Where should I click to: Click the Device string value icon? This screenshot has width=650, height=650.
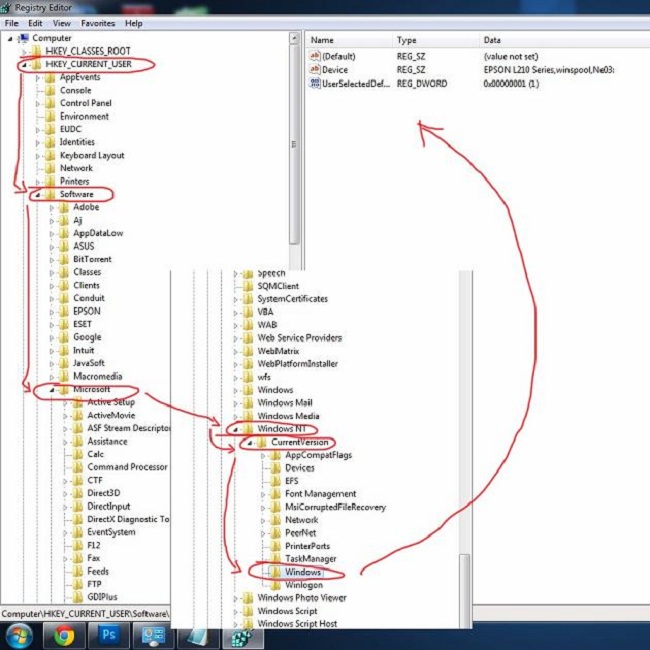coord(314,70)
